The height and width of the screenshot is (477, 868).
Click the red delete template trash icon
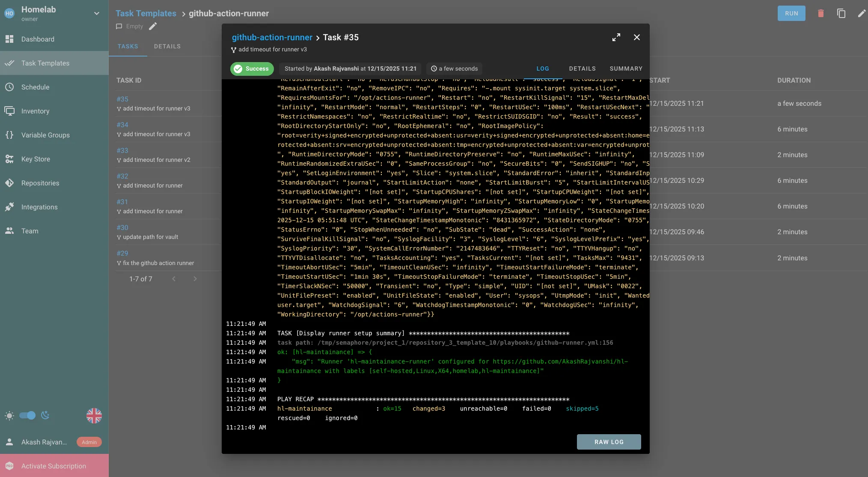820,13
